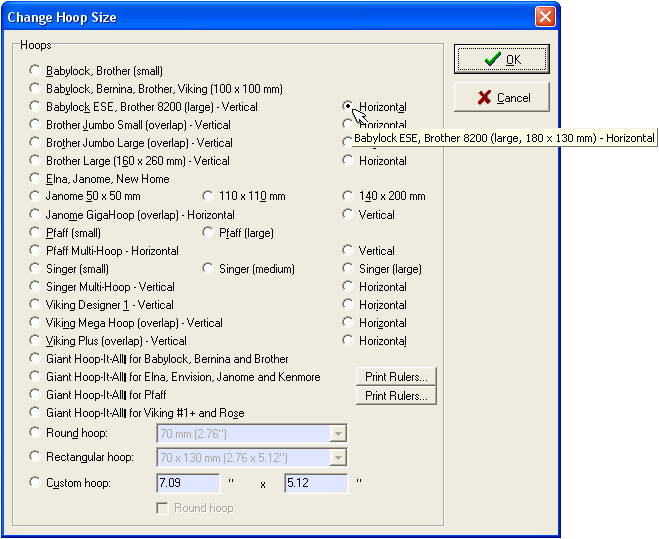Click Print Rulers button beside Pfaff Hoop-It-All
The image size is (659, 539).
pyautogui.click(x=396, y=396)
